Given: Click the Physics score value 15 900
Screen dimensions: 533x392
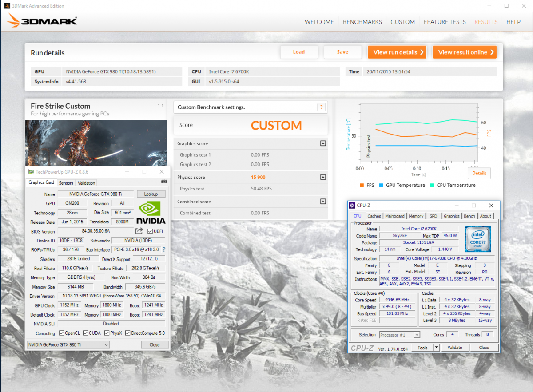Looking at the screenshot, I should [x=259, y=177].
